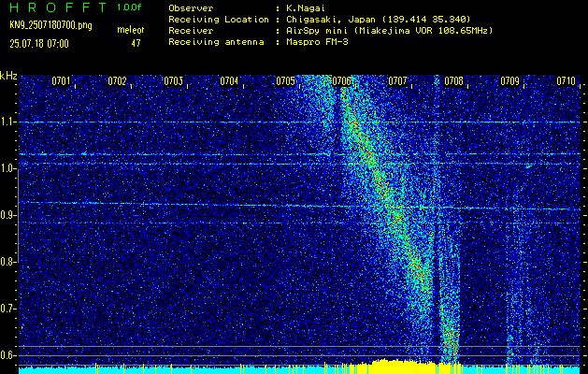Click the 0707 time marker
The width and height of the screenshot is (588, 374).
click(397, 81)
